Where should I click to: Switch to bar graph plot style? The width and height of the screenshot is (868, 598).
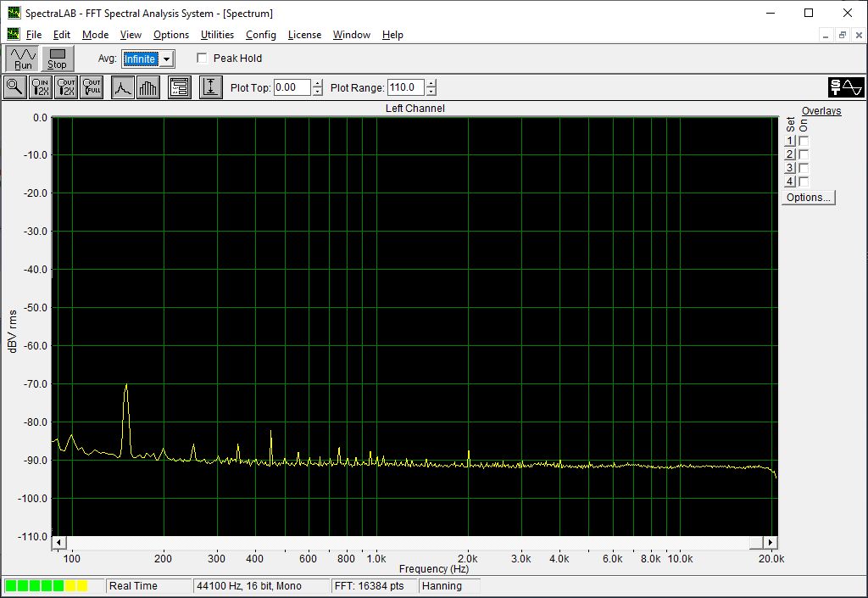pos(147,87)
